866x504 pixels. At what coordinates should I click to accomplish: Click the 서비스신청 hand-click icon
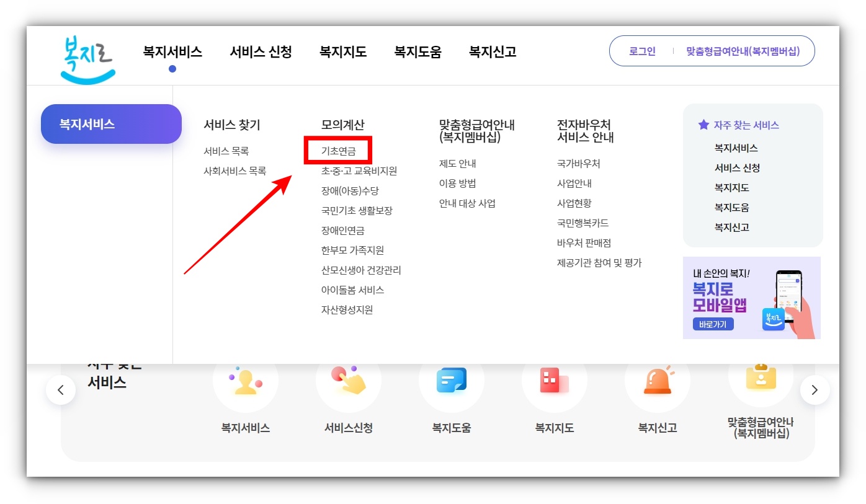pos(349,381)
